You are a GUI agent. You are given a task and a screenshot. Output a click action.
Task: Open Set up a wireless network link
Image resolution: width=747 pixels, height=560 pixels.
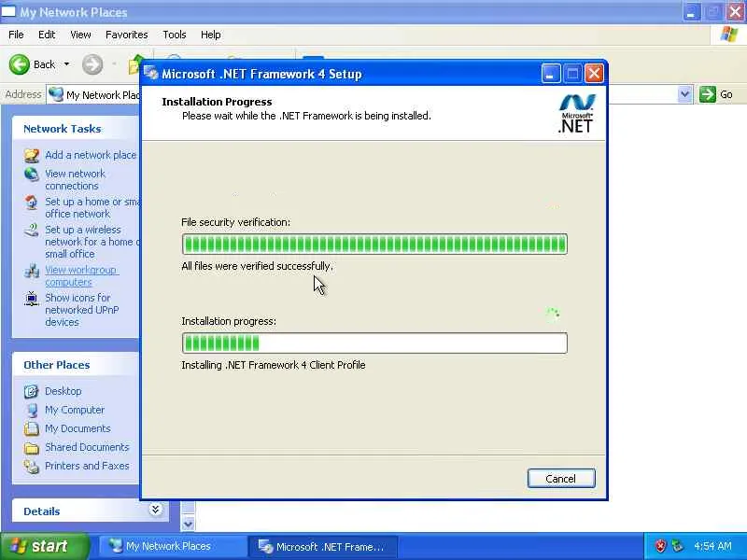(92, 242)
